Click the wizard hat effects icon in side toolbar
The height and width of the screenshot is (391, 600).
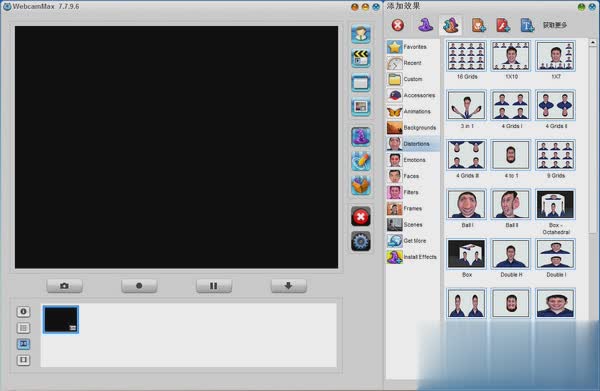pos(360,137)
